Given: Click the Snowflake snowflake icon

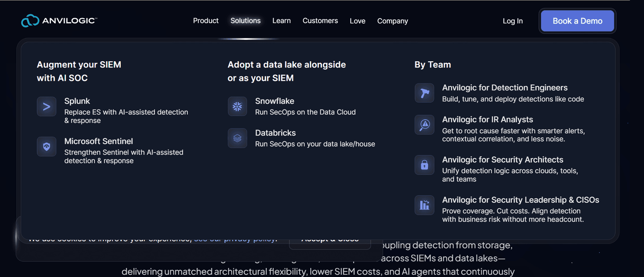Looking at the screenshot, I should click(237, 106).
